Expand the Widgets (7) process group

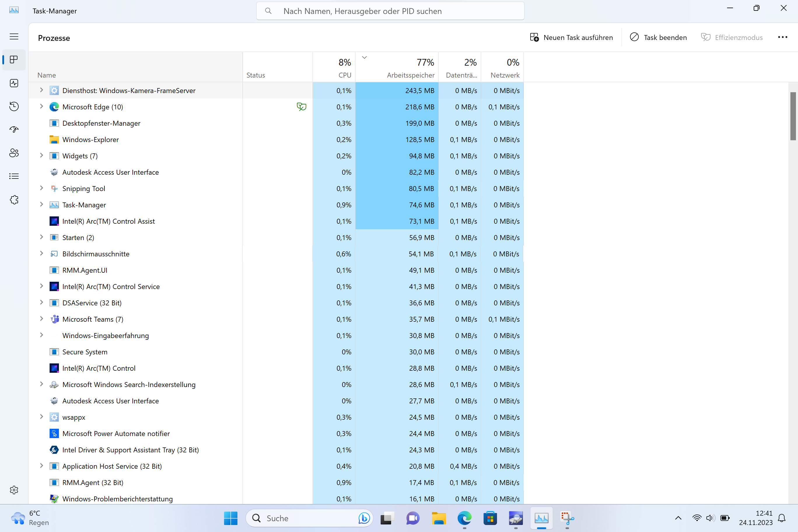click(41, 155)
